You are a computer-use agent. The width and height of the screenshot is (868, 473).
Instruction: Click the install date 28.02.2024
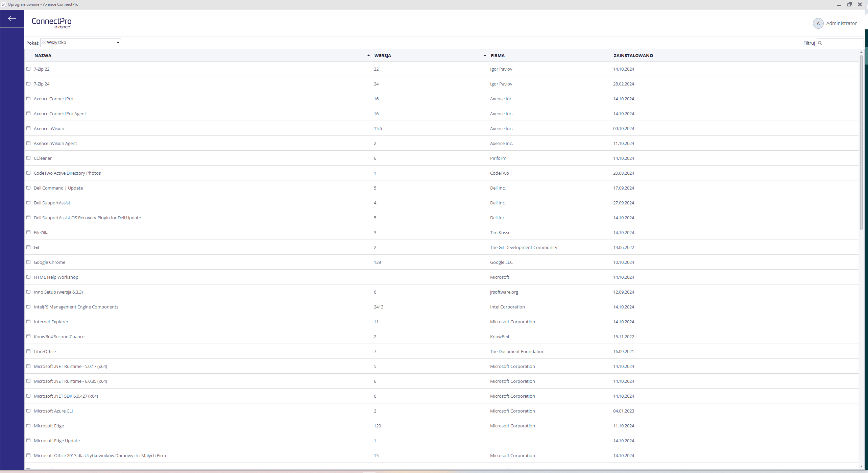tap(624, 84)
